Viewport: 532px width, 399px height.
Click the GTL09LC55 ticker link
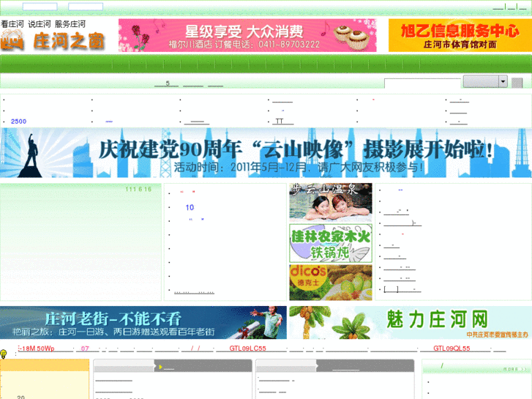coord(247,348)
